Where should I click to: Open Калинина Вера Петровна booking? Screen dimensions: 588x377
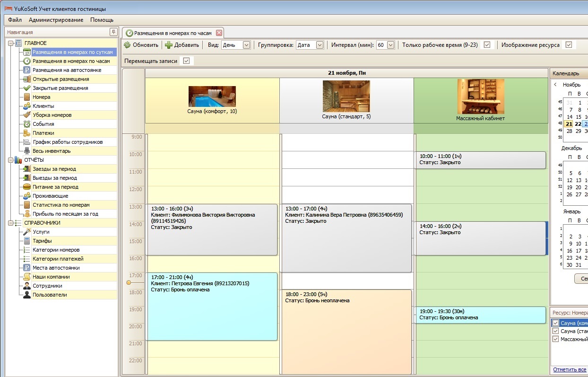tap(346, 238)
